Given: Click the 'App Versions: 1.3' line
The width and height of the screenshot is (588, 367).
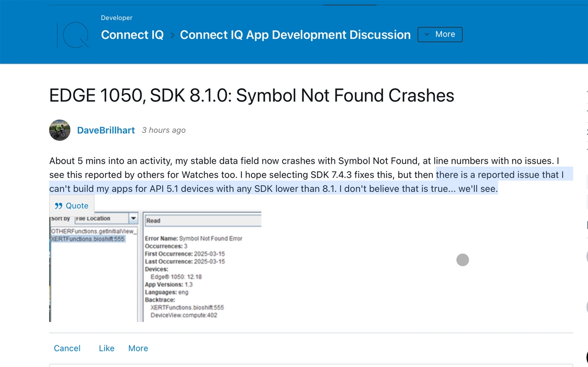Looking at the screenshot, I should click(169, 285).
